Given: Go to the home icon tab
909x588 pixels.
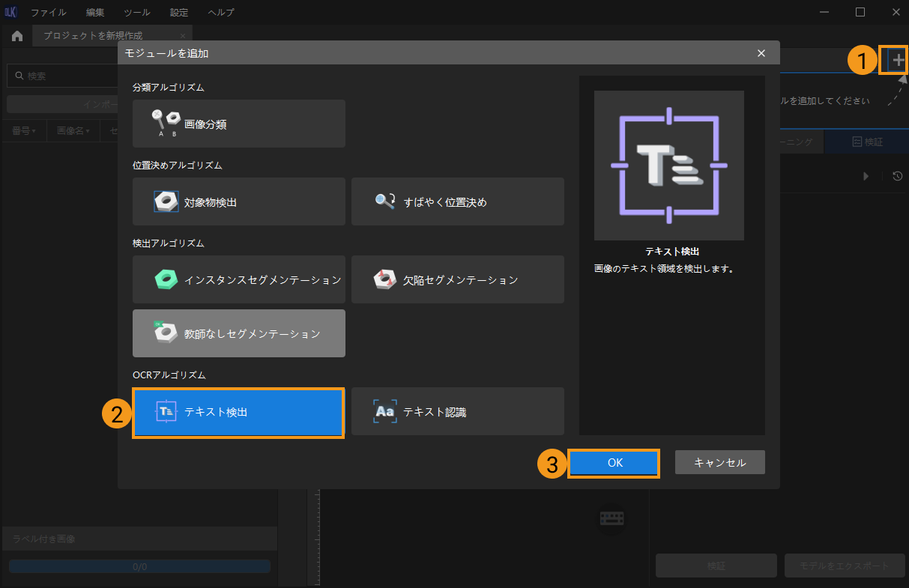Looking at the screenshot, I should 17,36.
